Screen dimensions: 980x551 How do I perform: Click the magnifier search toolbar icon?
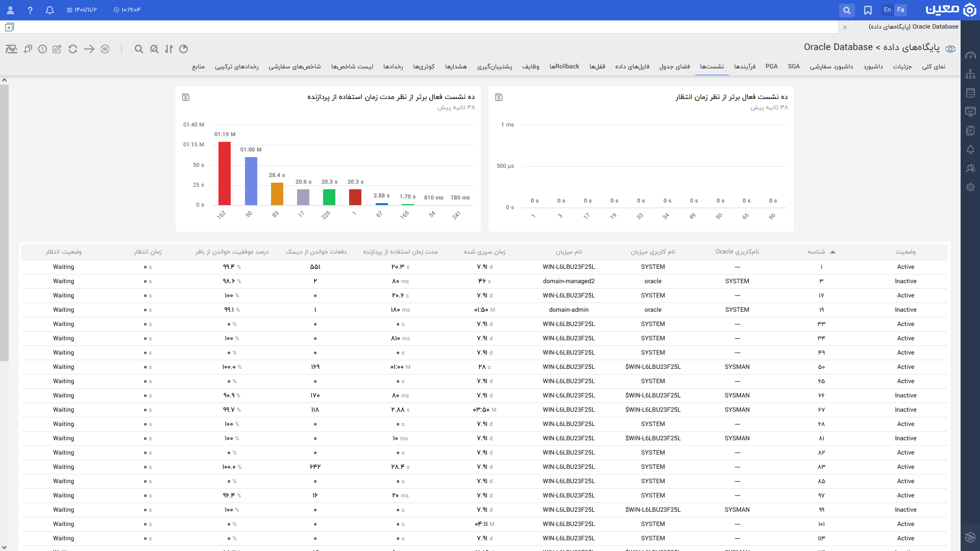(x=139, y=49)
